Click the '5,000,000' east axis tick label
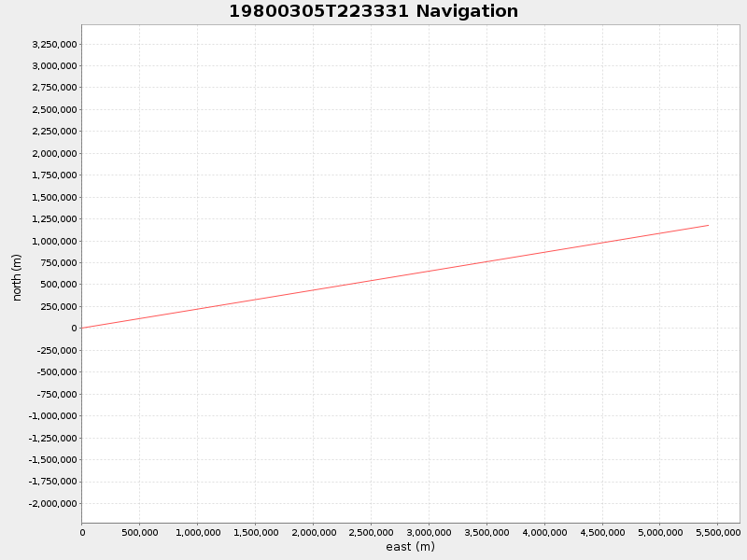This screenshot has height=560, width=747. click(660, 532)
